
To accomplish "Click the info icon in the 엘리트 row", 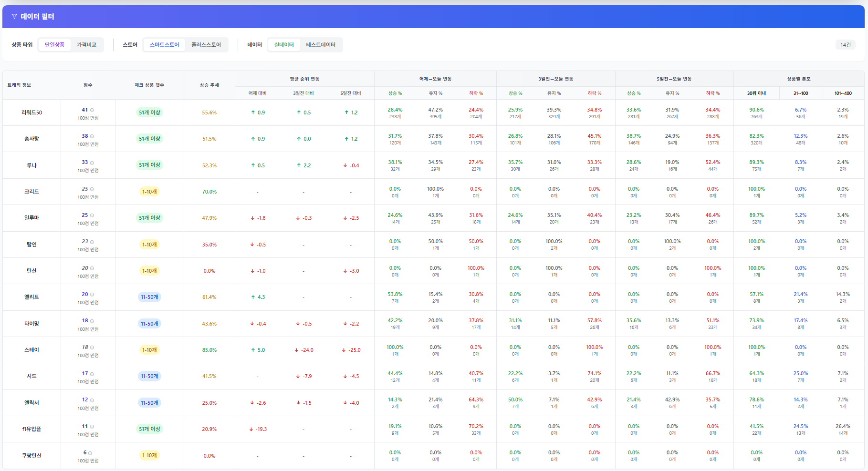I will [x=92, y=294].
